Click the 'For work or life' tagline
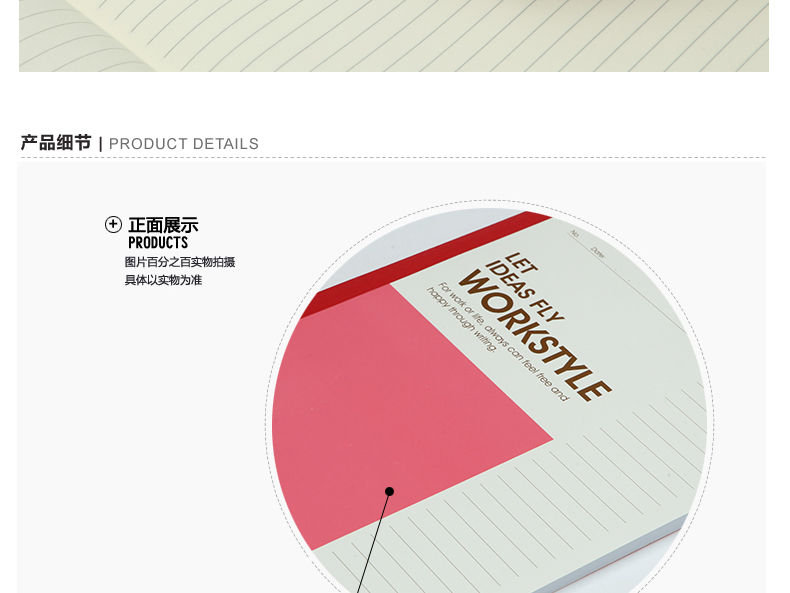790x593 pixels. click(x=496, y=342)
